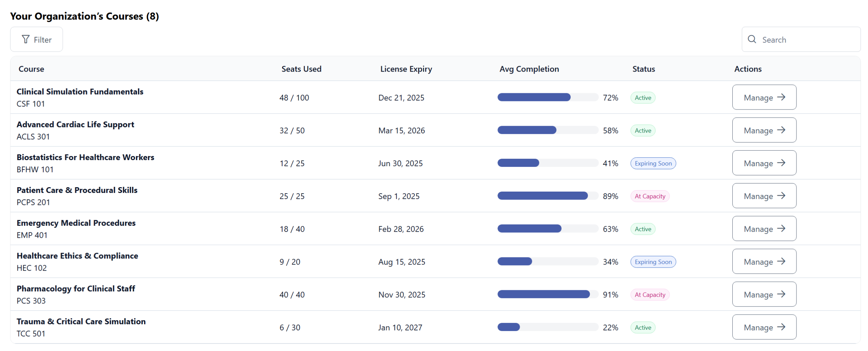
Task: Click expiry date Feb 28, 2026
Action: [x=401, y=229]
